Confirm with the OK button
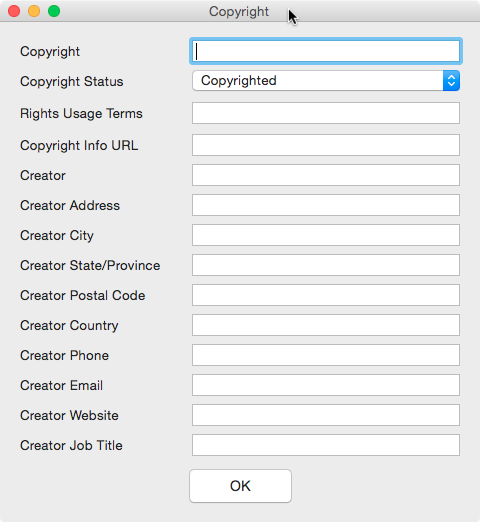 click(240, 486)
